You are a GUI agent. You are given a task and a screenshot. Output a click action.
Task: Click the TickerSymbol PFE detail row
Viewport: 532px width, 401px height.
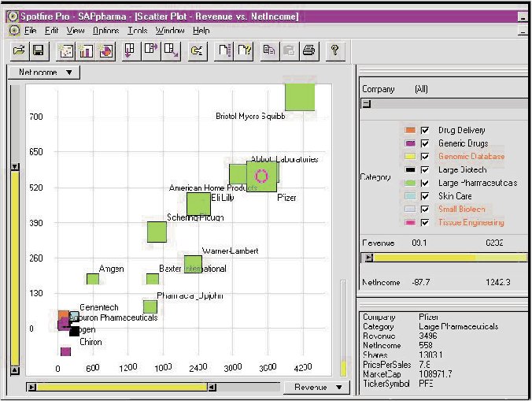tap(398, 384)
